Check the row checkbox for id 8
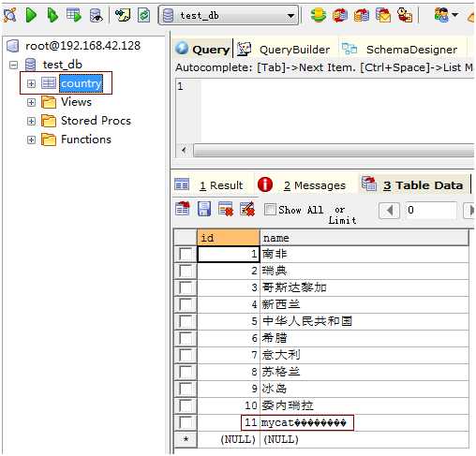Screen dimensions: 476x456 (x=186, y=372)
